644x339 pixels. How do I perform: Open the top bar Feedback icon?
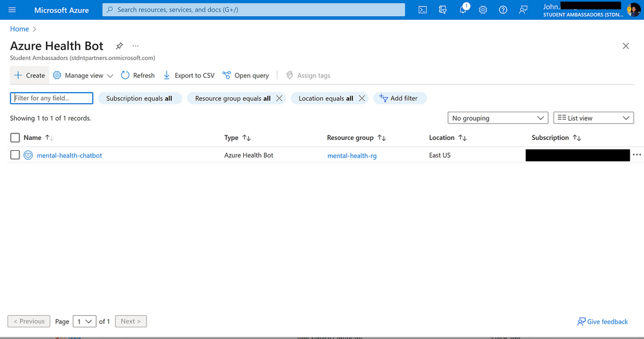tap(523, 10)
